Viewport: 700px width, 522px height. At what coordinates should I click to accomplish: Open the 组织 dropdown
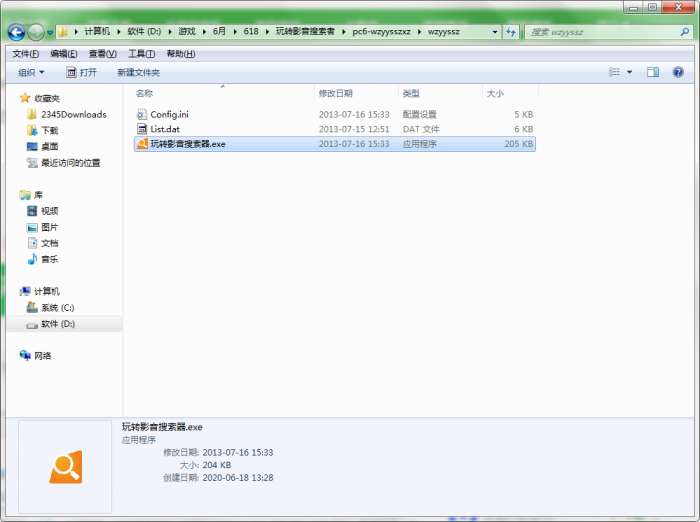[x=31, y=72]
